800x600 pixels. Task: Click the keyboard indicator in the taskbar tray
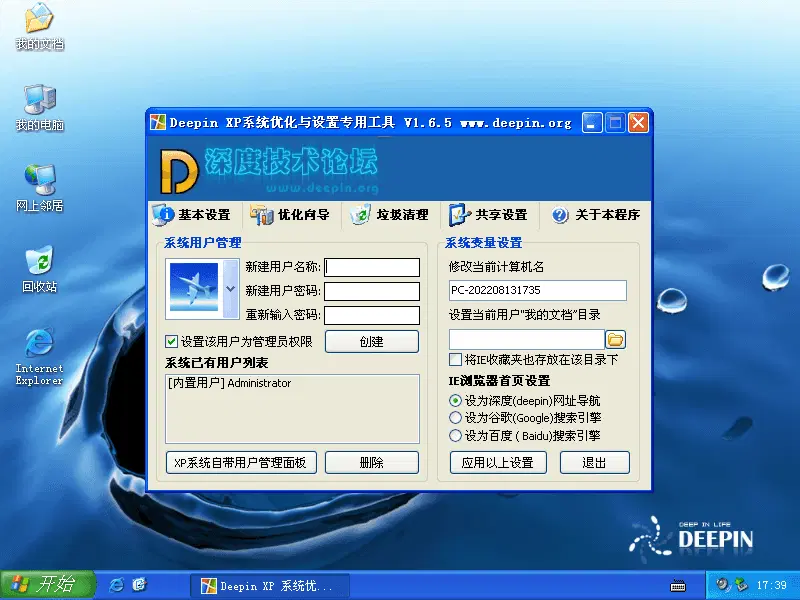pyautogui.click(x=678, y=583)
